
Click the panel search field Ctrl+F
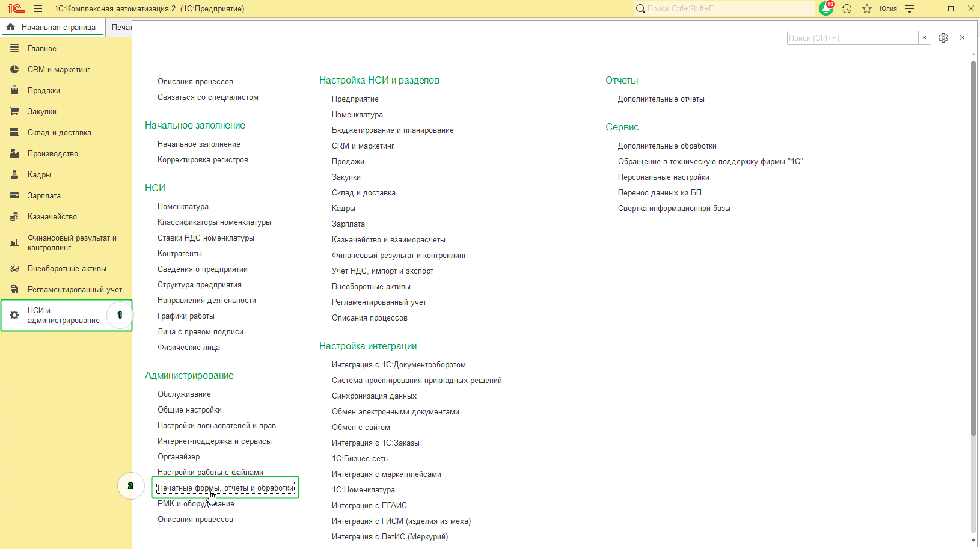[853, 38]
